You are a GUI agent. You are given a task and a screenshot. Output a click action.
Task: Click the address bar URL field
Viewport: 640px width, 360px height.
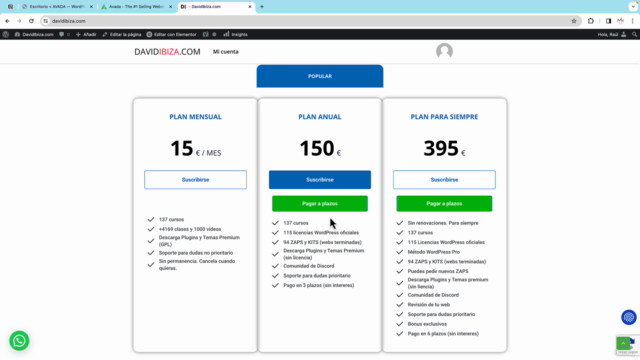310,21
